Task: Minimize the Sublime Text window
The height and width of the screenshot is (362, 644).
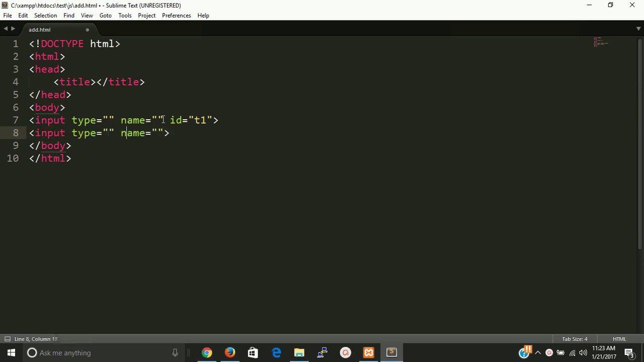Action: tap(589, 5)
